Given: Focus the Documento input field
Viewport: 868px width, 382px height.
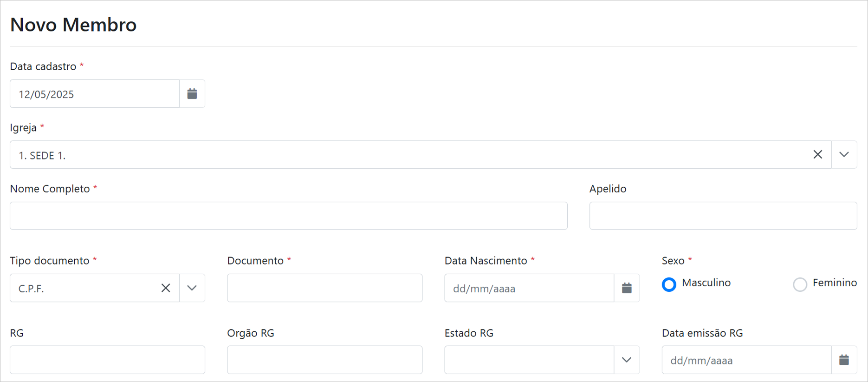Looking at the screenshot, I should 324,288.
